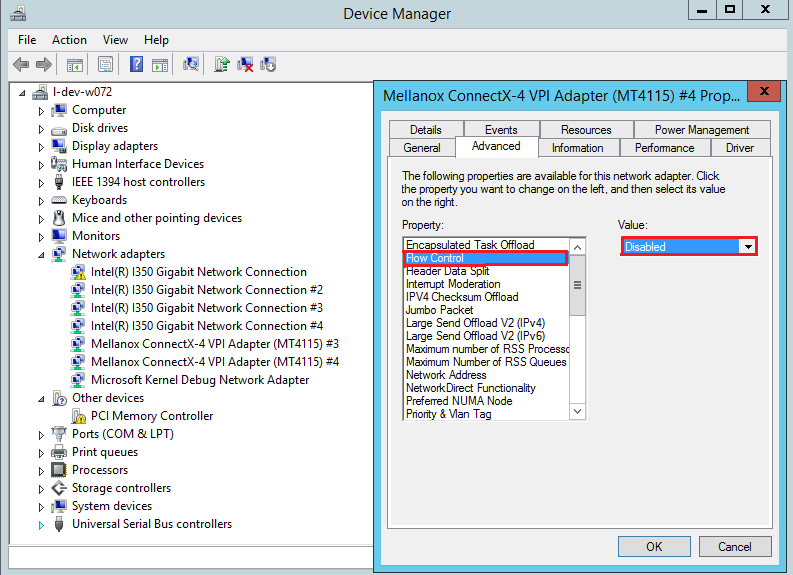Viewport: 793px width, 575px height.
Task: Click the Show/Hide Action Pane toolbar icon
Action: 160,65
